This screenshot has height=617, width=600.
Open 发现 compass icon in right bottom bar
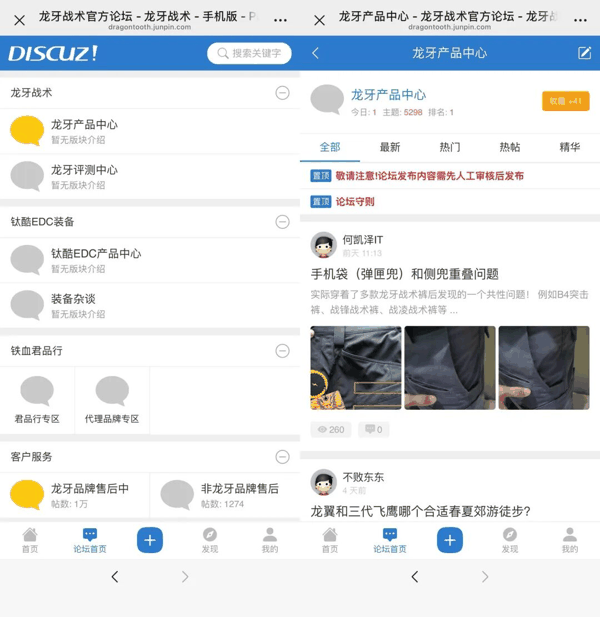pyautogui.click(x=510, y=535)
